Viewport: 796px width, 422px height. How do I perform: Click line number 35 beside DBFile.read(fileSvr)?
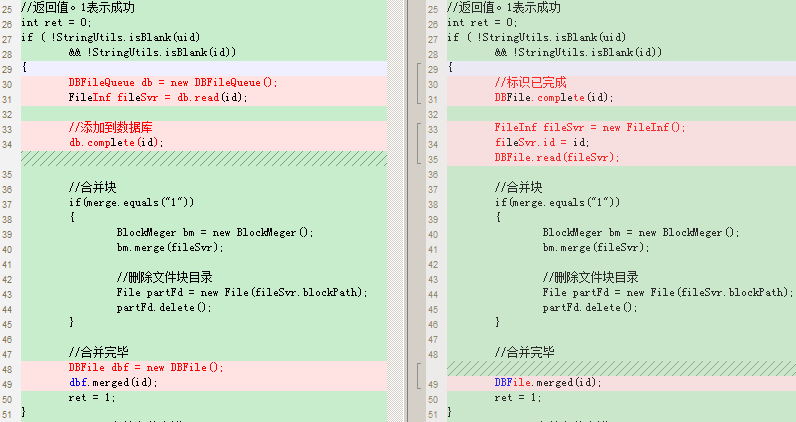pos(433,160)
